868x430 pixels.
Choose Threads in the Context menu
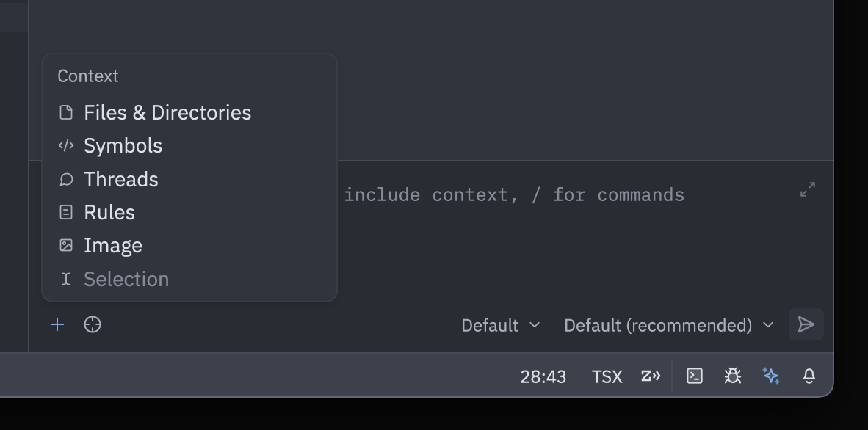(120, 179)
